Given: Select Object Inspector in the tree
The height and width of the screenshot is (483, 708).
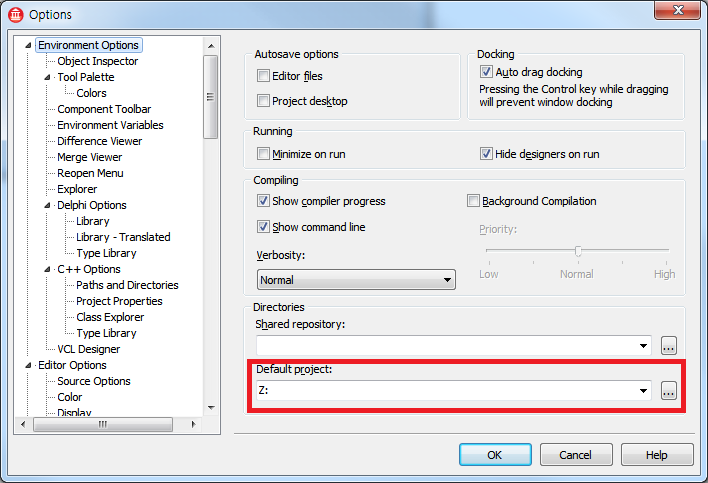Looking at the screenshot, I should 97,61.
